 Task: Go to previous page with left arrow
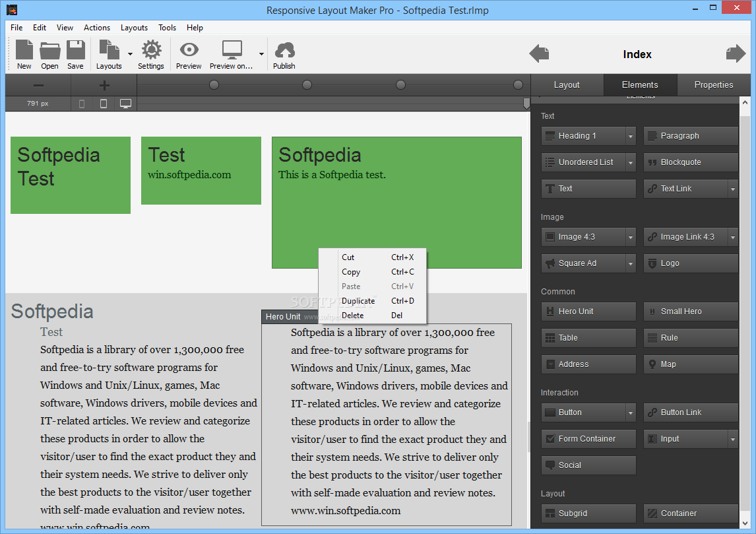[x=539, y=53]
